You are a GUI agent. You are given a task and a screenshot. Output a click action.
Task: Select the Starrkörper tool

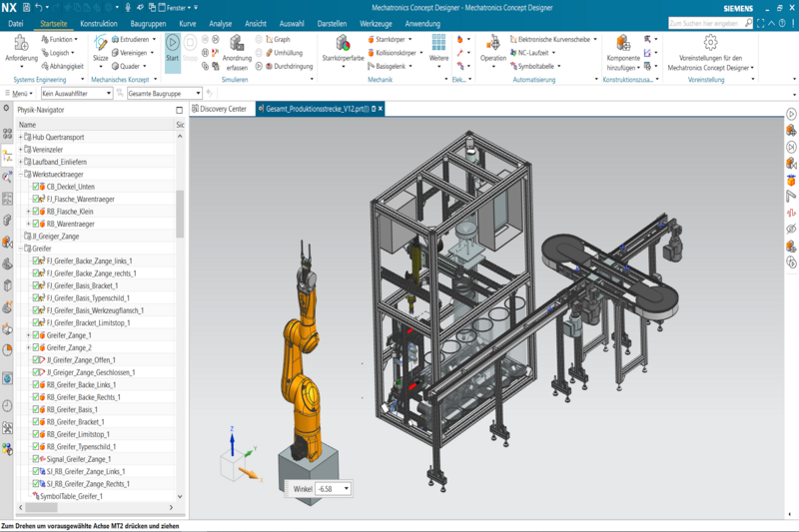pos(390,39)
